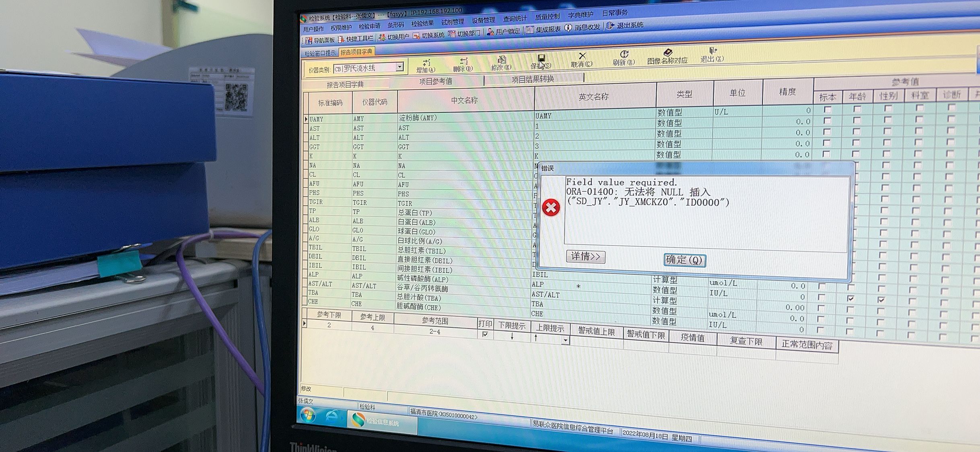Screen dimensions: 980x452
Task: Open the 仪器类别 instrument dropdown
Action: click(x=399, y=67)
